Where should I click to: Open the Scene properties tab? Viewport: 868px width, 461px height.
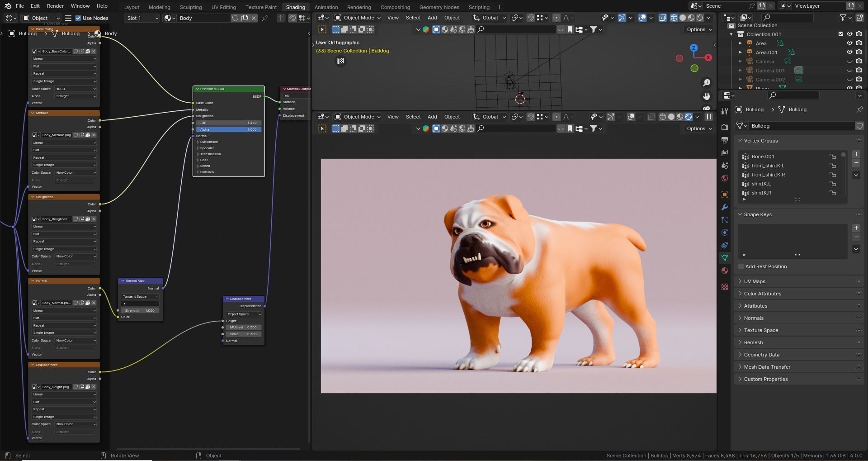[725, 166]
